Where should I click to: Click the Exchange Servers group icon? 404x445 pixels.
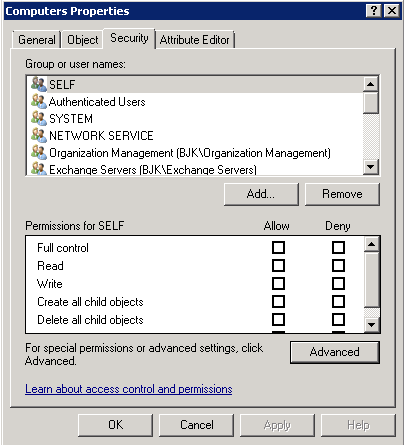39,168
